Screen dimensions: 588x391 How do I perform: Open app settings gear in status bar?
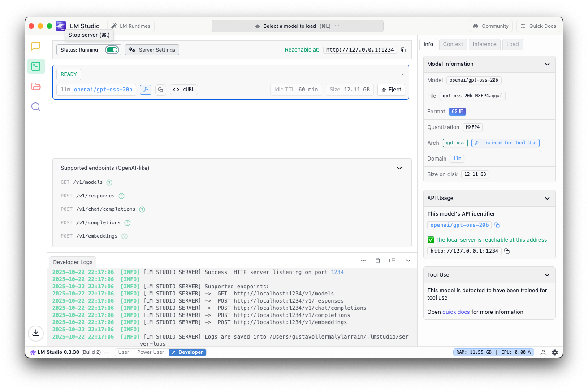(x=555, y=352)
